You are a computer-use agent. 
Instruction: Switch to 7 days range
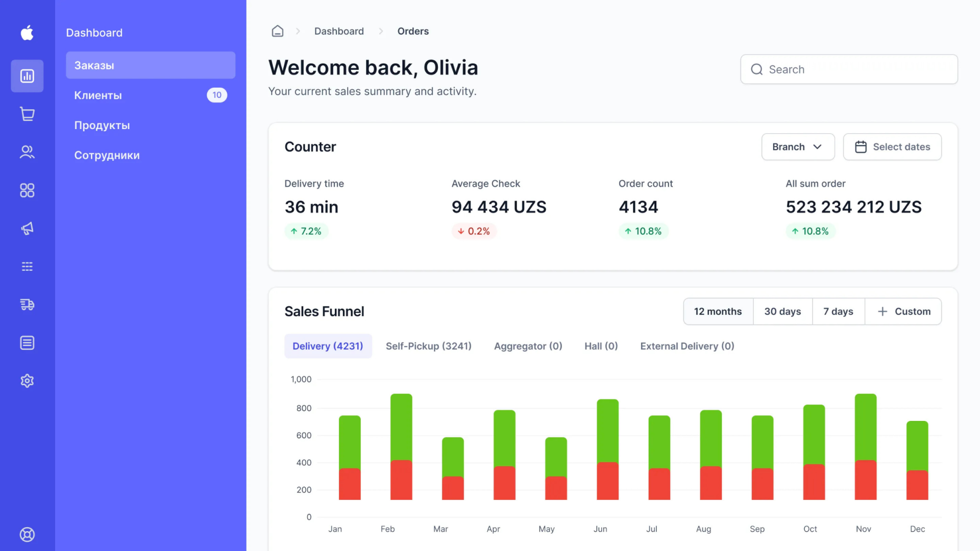click(838, 311)
